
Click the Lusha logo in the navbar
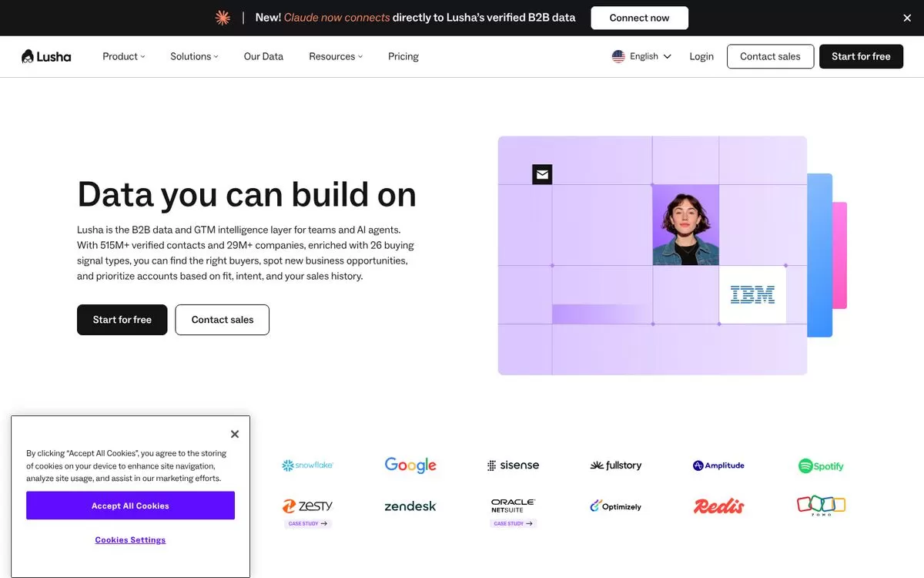click(46, 56)
